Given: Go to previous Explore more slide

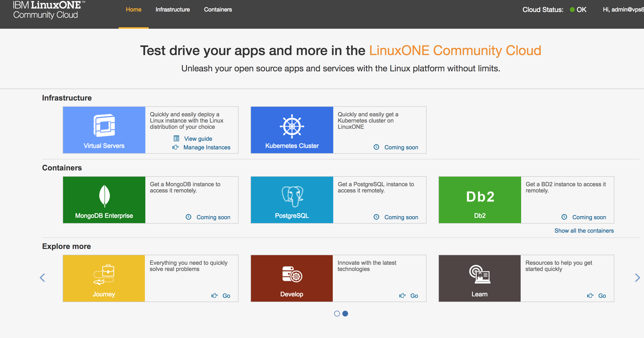Looking at the screenshot, I should click(43, 277).
